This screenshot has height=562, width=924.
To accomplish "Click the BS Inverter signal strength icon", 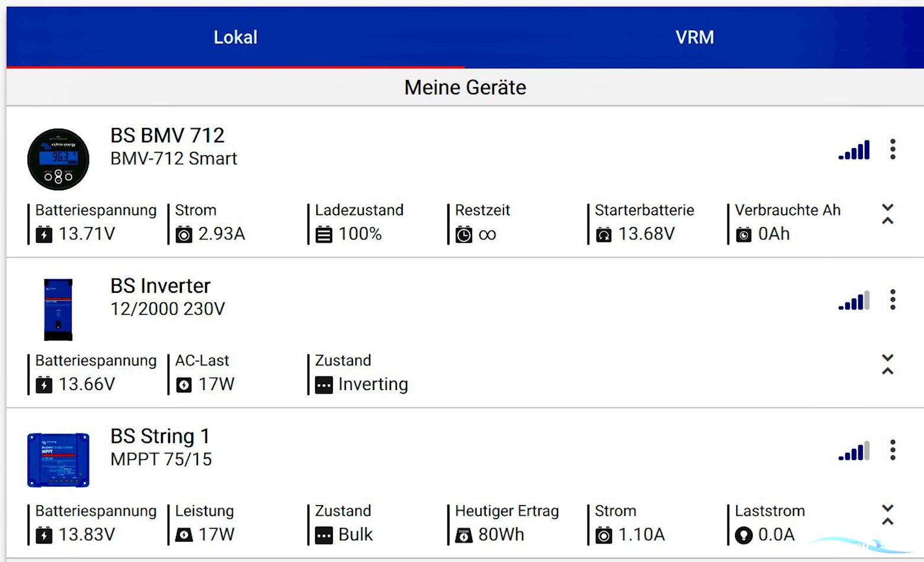I will coord(854,301).
